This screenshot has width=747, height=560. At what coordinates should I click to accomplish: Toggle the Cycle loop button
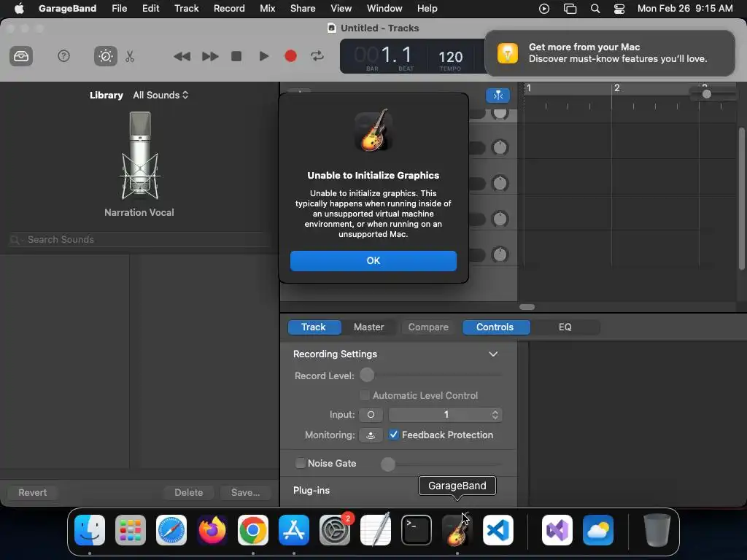tap(317, 56)
